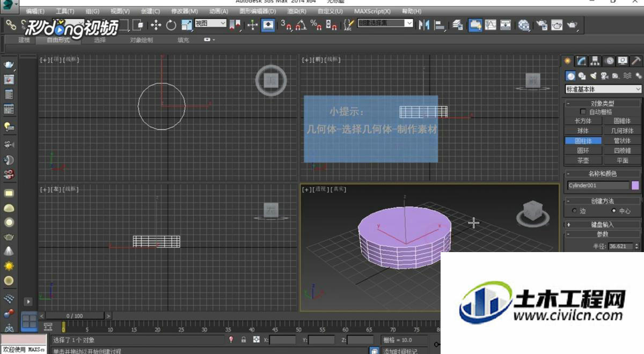Image resolution: width=644 pixels, height=354 pixels.
Task: Open the Motion command panel tab
Action: coord(609,61)
